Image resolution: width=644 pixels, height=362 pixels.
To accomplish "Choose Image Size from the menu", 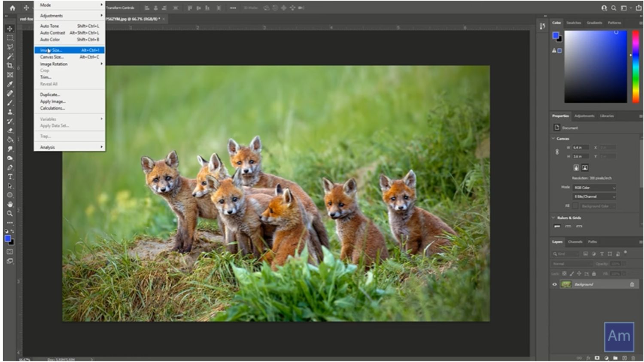I will point(51,50).
